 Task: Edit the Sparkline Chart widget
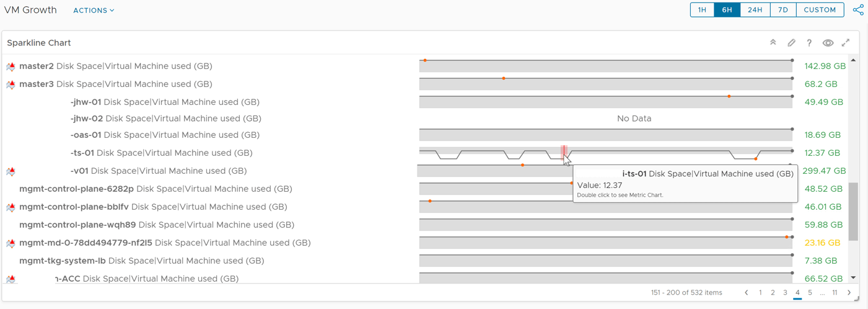coord(791,43)
